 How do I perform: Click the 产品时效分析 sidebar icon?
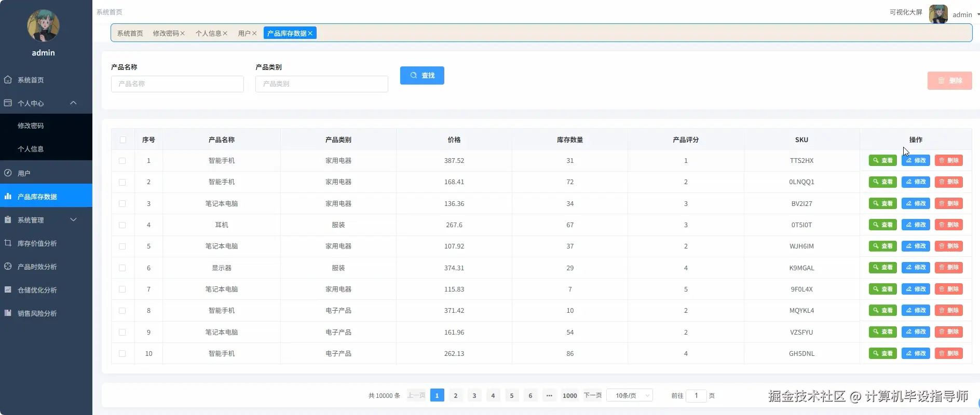[8, 267]
